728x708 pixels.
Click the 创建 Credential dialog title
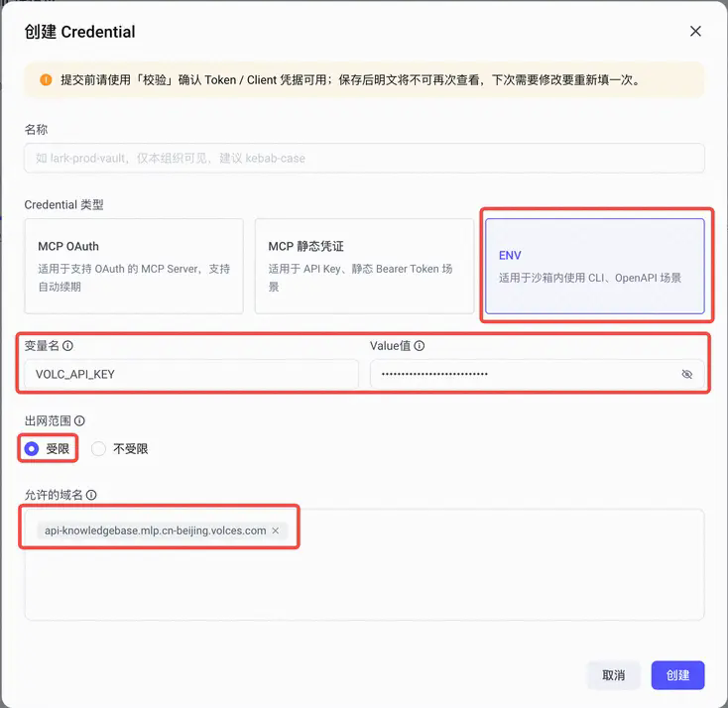[79, 32]
